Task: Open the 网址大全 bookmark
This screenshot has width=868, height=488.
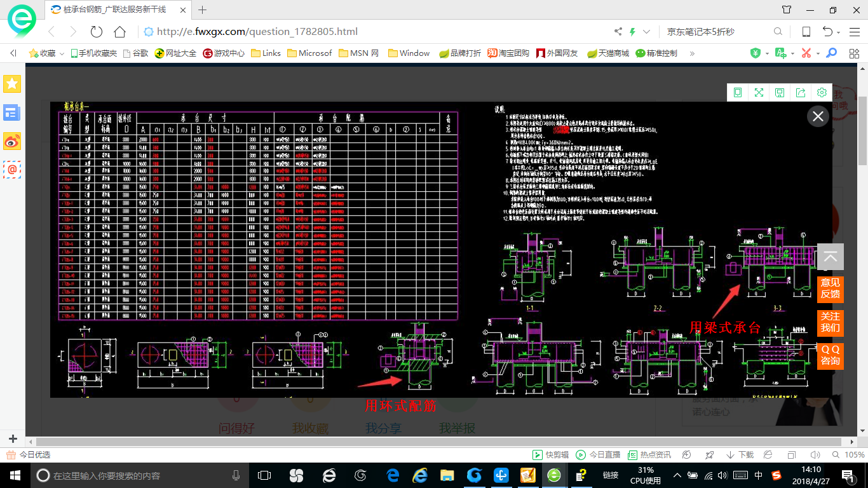Action: point(175,53)
